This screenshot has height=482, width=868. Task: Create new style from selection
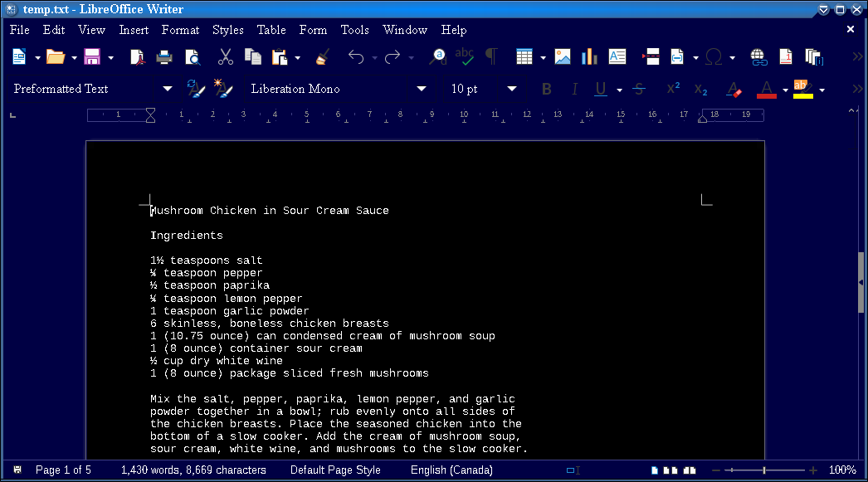point(223,89)
